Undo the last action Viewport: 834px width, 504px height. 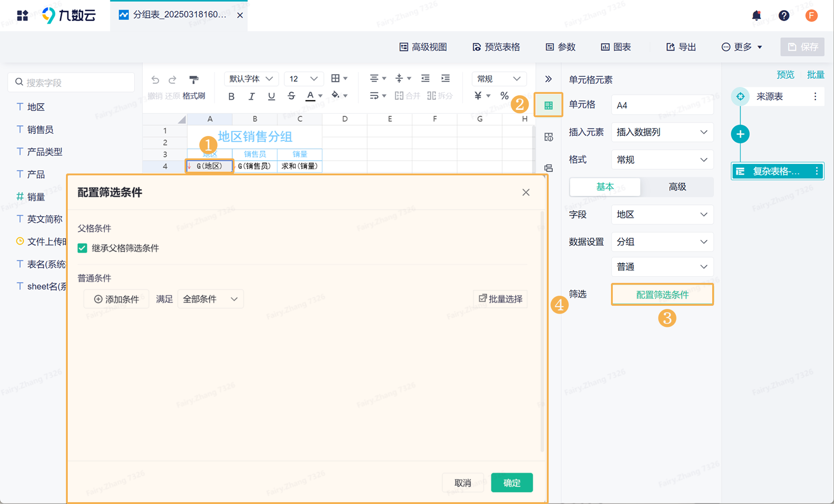pos(155,80)
